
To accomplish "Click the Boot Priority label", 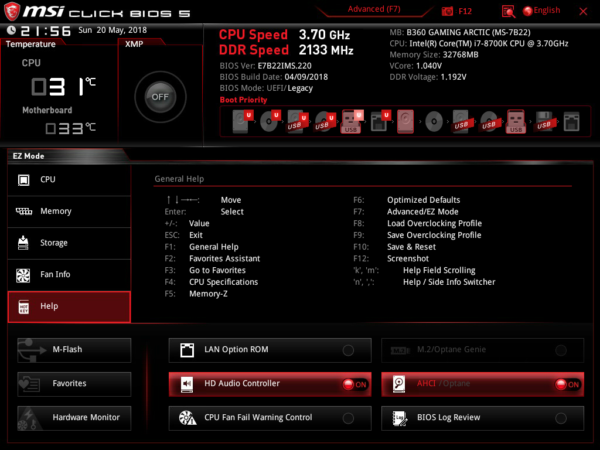I will coord(243,100).
